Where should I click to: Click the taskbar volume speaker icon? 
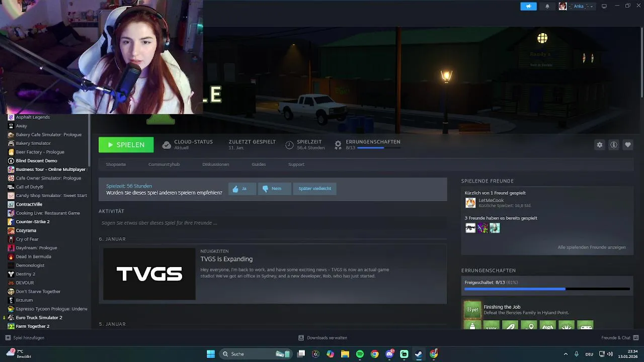pyautogui.click(x=610, y=354)
